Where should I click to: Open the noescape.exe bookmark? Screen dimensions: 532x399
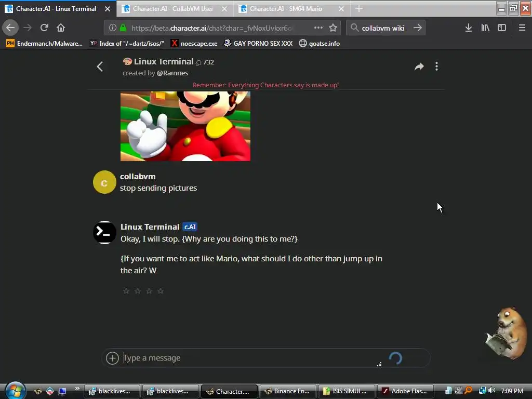pos(194,44)
